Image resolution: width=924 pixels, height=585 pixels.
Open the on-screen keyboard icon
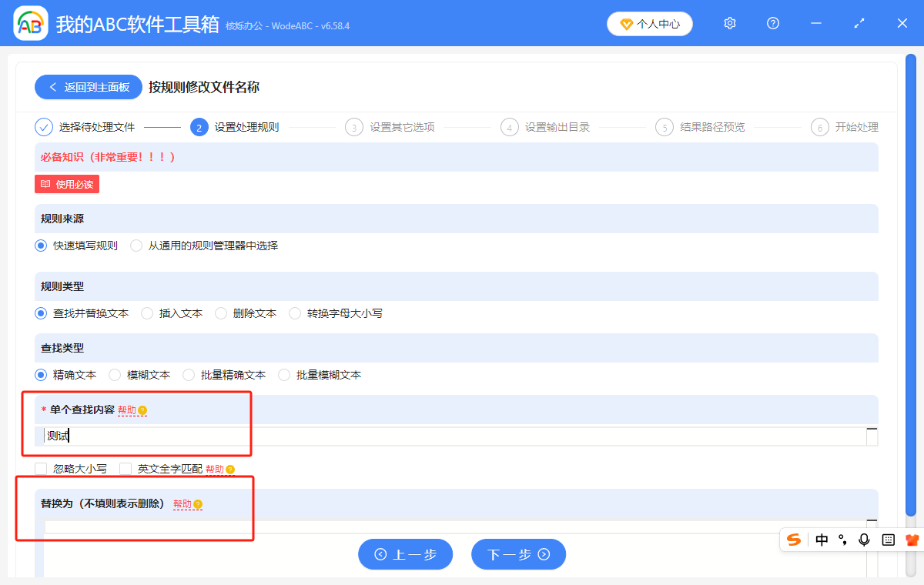pyautogui.click(x=887, y=540)
